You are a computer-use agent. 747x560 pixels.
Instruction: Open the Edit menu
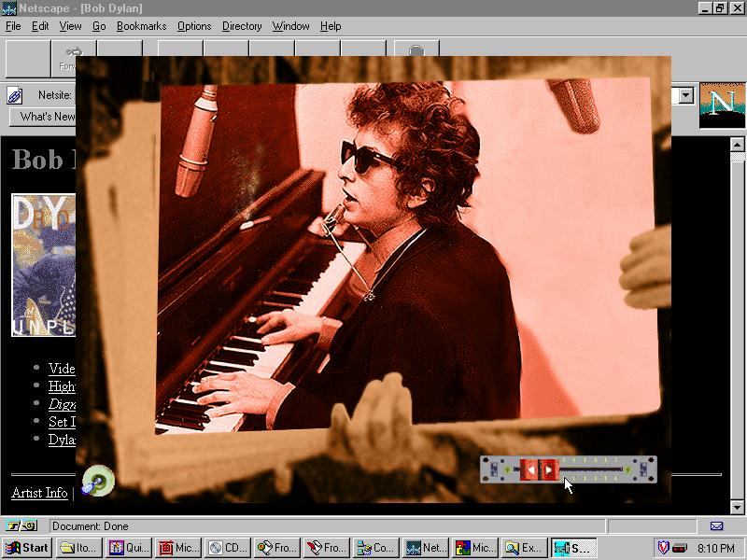40,26
